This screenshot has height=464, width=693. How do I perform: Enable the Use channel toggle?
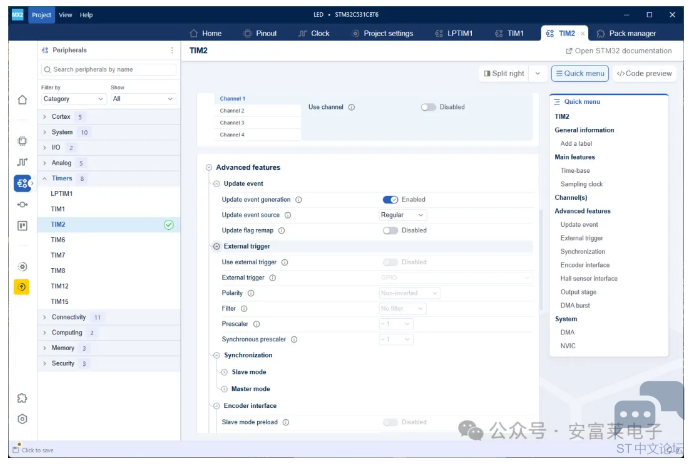[428, 107]
